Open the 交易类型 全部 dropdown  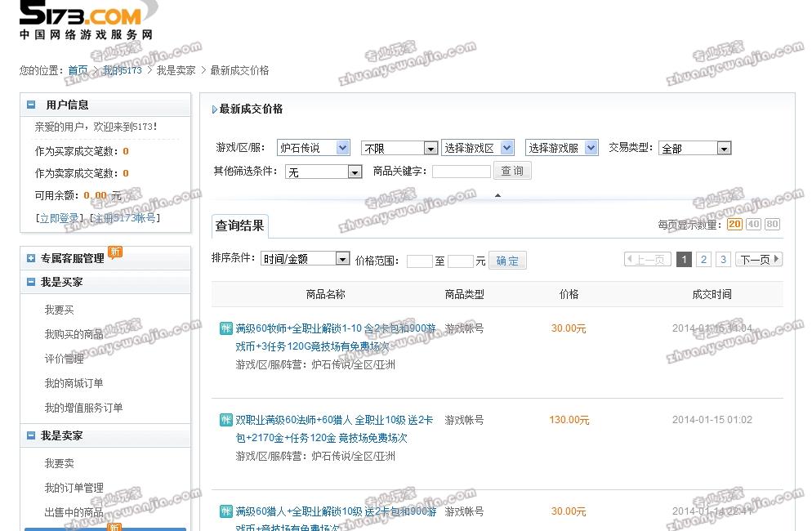(x=695, y=149)
